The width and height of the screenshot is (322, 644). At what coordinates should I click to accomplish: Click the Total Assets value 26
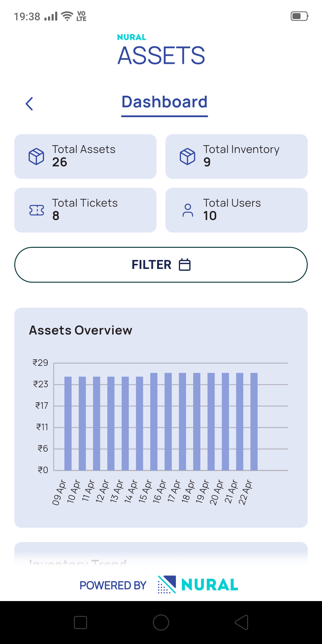point(60,162)
